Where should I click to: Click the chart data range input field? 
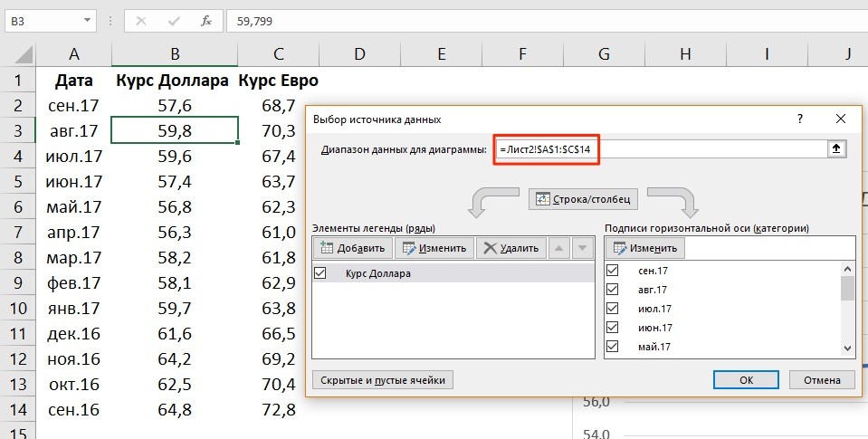tap(661, 149)
